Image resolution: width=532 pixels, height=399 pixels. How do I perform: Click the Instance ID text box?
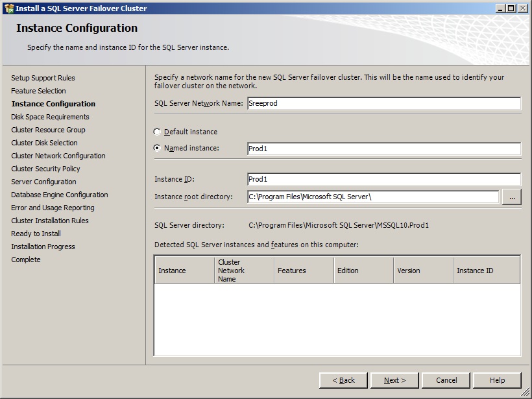pos(383,180)
